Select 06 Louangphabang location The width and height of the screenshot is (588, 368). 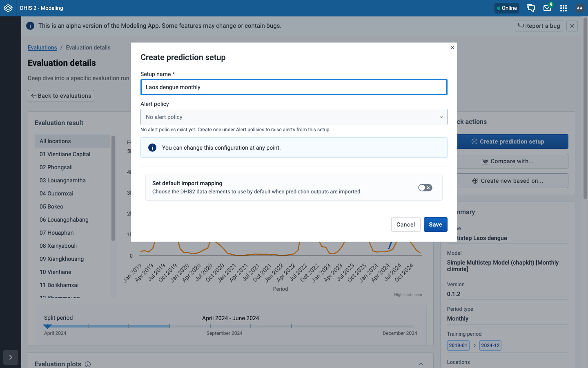pos(72,220)
